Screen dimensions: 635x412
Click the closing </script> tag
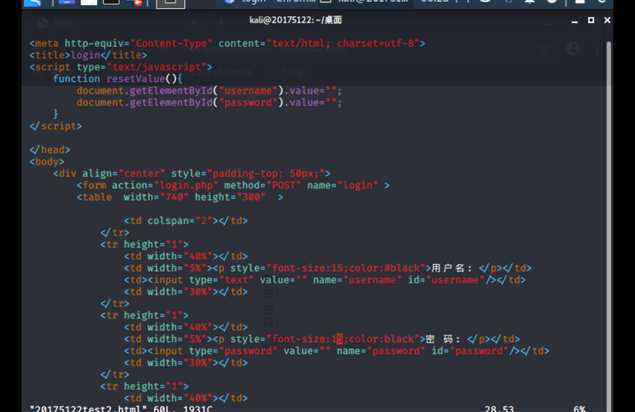[56, 126]
